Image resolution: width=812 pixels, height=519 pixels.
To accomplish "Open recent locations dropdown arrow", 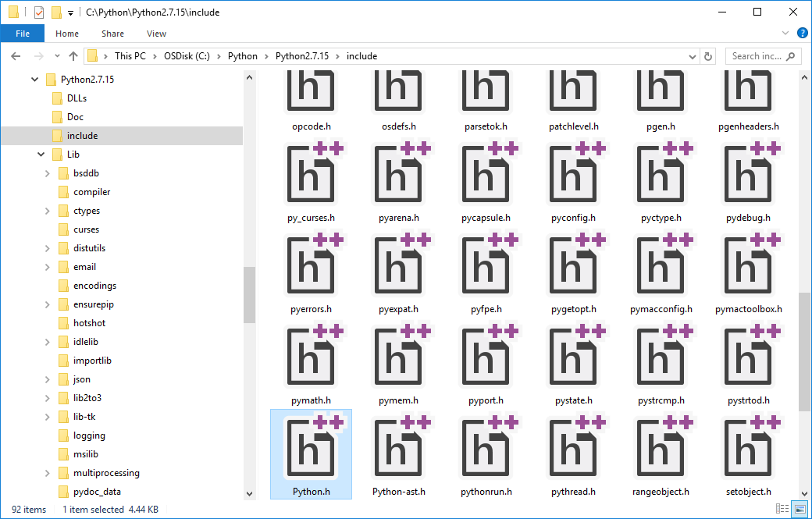I will coord(57,56).
